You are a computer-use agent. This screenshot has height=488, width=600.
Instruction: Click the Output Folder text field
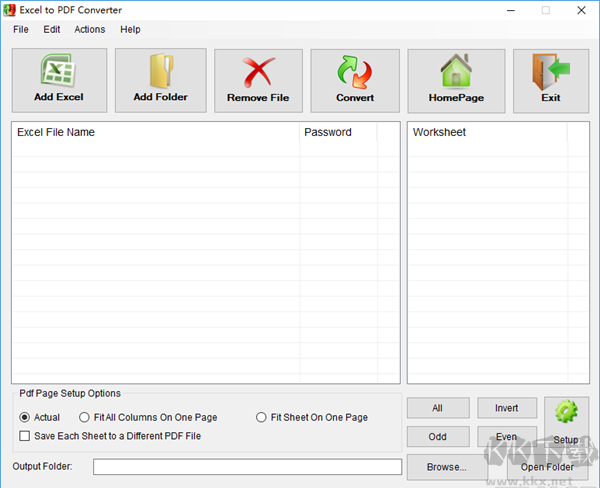247,467
